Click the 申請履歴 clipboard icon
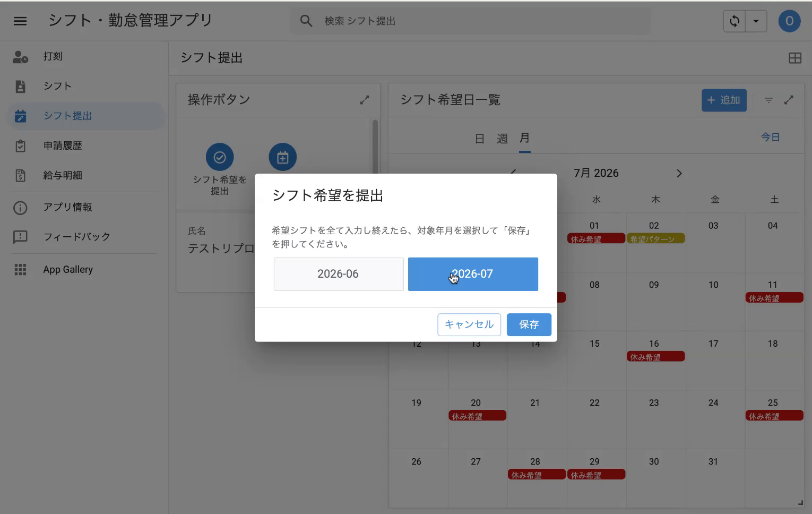This screenshot has width=812, height=514. [x=20, y=146]
